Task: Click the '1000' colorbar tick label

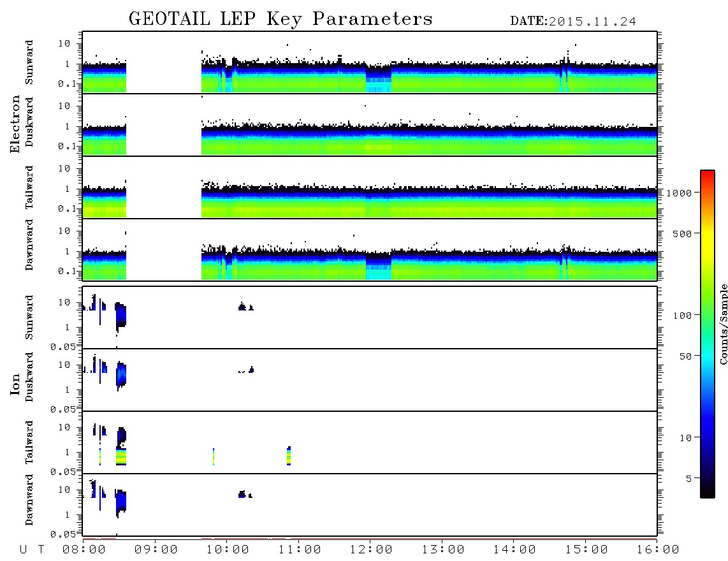Action: (x=679, y=193)
